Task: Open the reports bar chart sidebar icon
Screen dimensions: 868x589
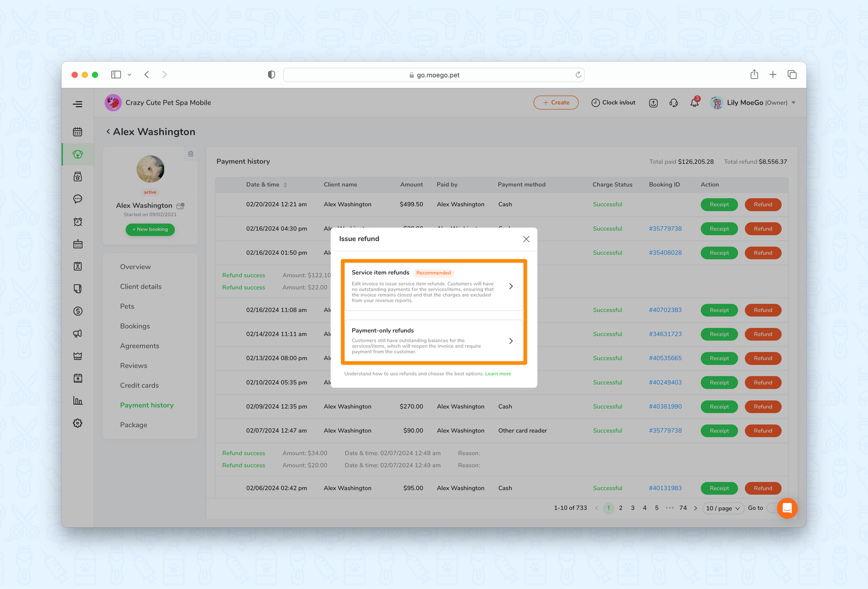Action: click(x=78, y=401)
